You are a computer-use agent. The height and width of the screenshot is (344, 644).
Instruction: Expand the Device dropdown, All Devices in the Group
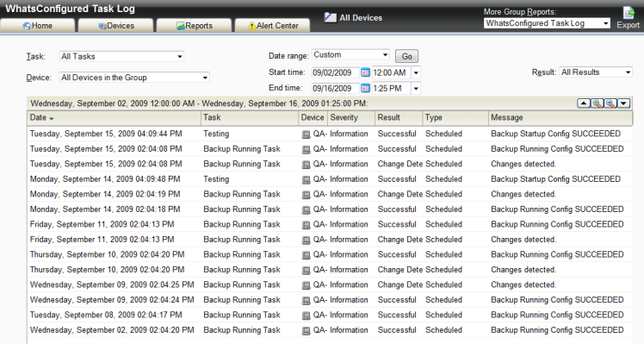point(134,78)
